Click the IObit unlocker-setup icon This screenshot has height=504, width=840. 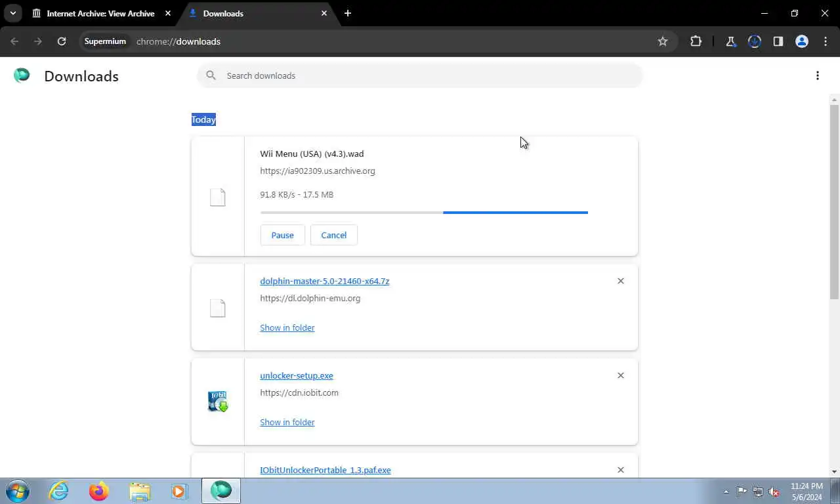click(x=217, y=402)
